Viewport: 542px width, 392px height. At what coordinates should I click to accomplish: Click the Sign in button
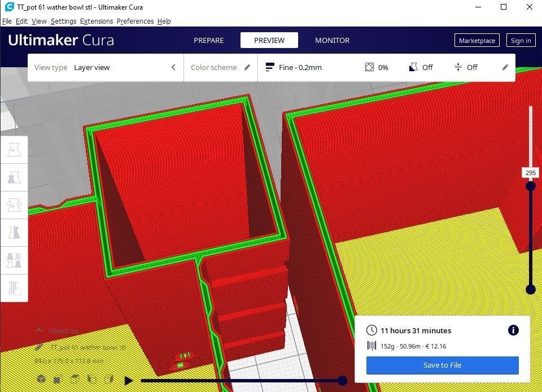[x=521, y=41]
